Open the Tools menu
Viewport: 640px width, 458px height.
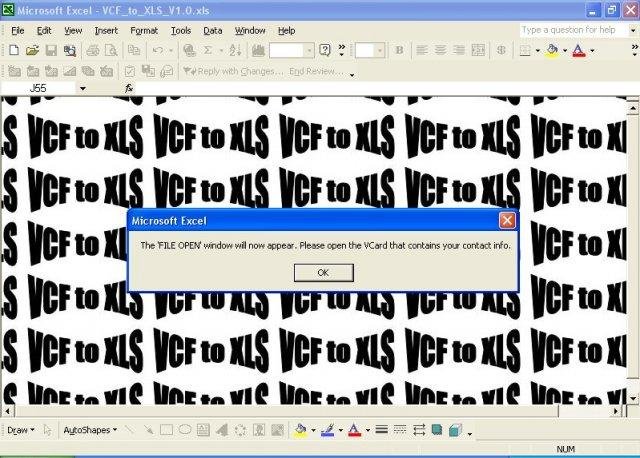coord(181,31)
